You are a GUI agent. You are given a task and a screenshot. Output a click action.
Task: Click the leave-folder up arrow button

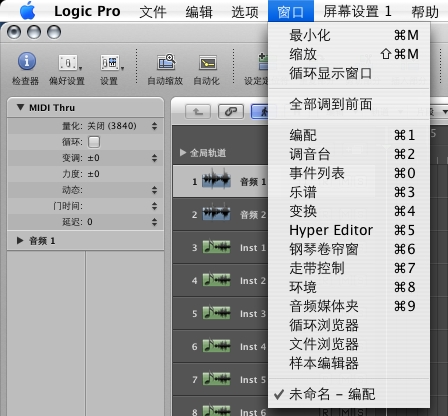[198, 112]
